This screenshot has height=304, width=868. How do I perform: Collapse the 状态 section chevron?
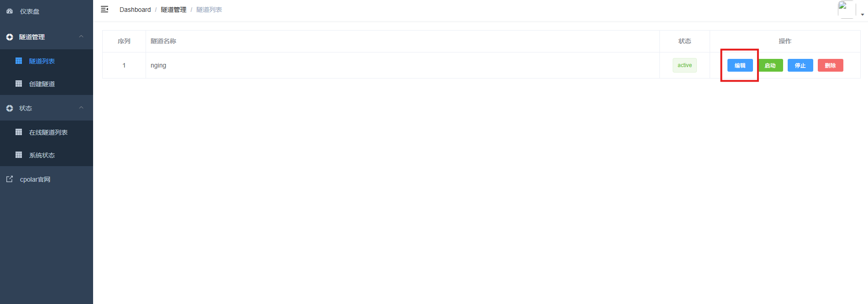tap(81, 108)
